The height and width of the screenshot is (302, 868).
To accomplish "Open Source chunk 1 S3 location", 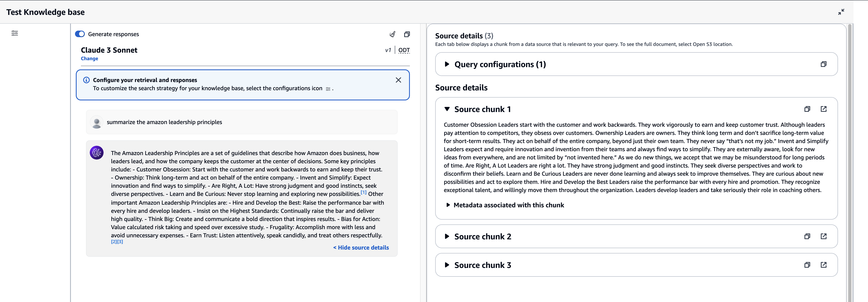I will point(823,109).
